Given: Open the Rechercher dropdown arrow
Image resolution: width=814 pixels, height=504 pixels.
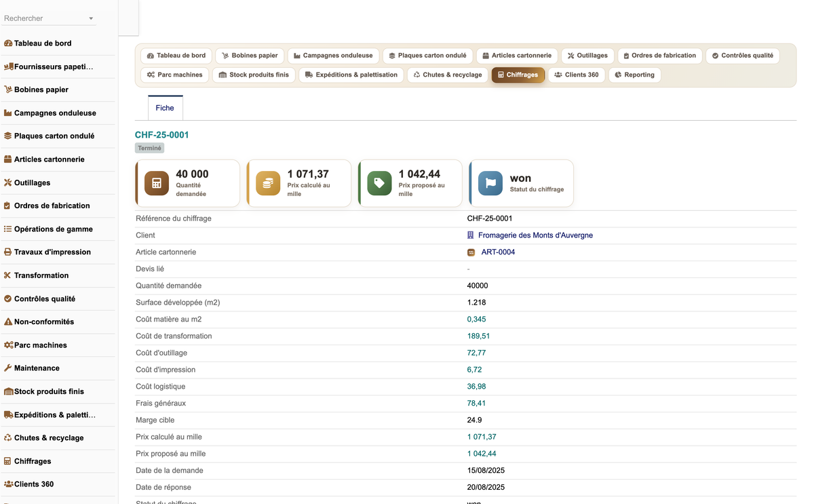Looking at the screenshot, I should 91,19.
